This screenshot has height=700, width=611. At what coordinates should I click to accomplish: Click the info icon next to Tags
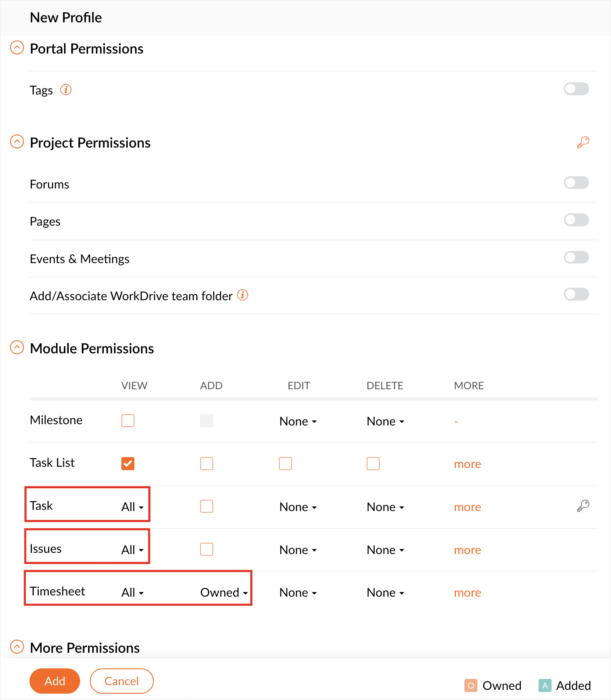tap(66, 90)
